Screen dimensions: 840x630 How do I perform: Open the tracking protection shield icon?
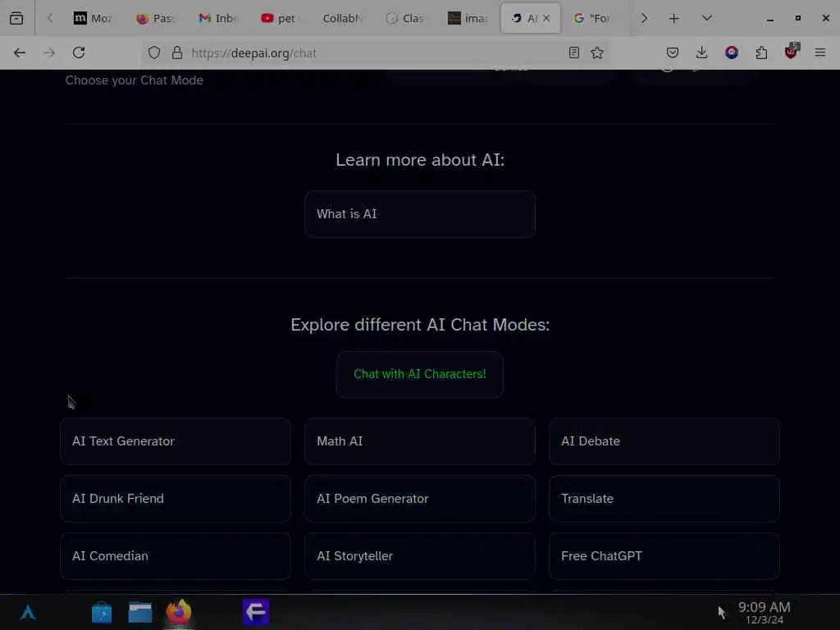[x=154, y=52]
